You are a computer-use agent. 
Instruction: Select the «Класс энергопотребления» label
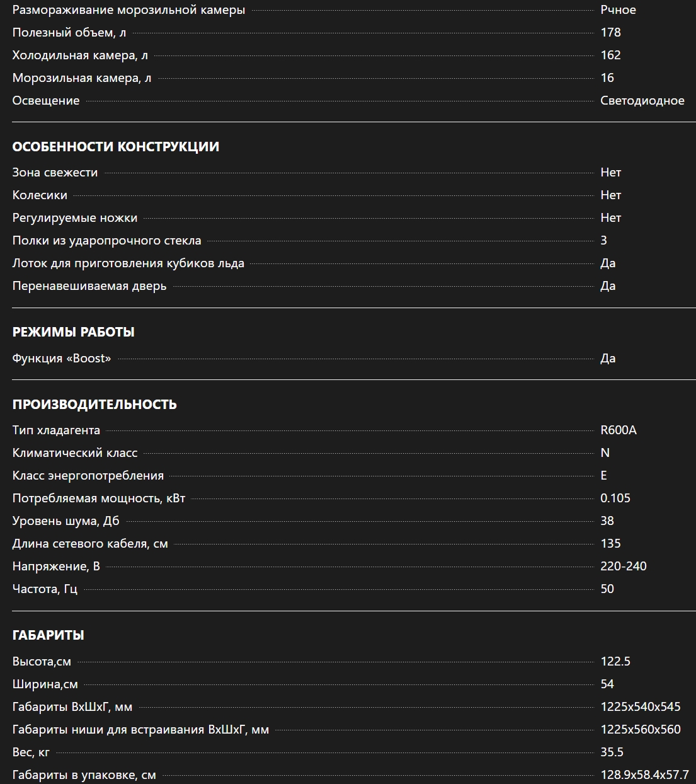(88, 476)
